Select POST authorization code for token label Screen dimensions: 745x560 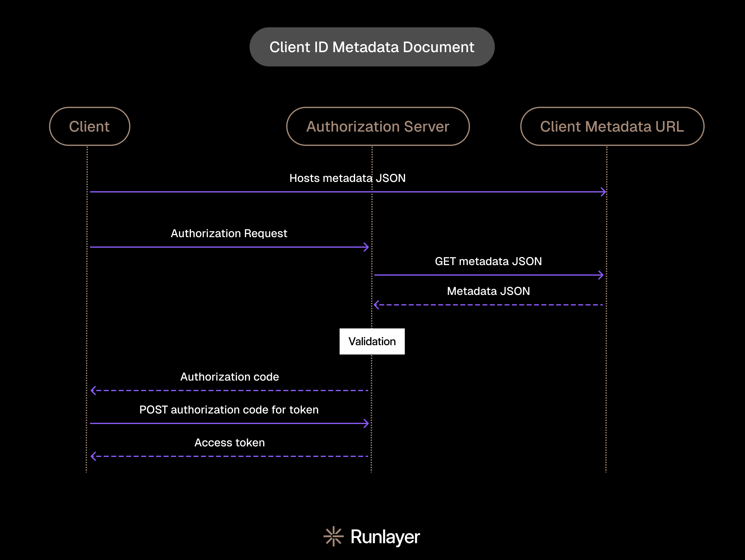229,409
